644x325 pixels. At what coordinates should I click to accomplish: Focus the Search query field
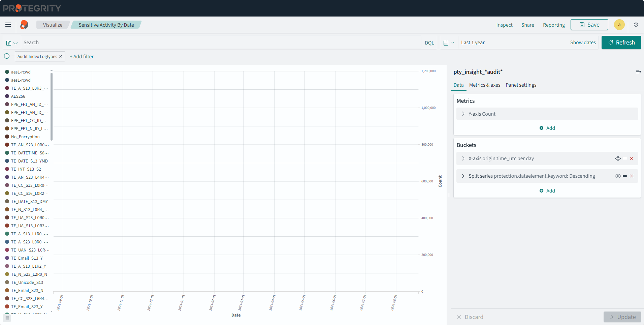221,42
